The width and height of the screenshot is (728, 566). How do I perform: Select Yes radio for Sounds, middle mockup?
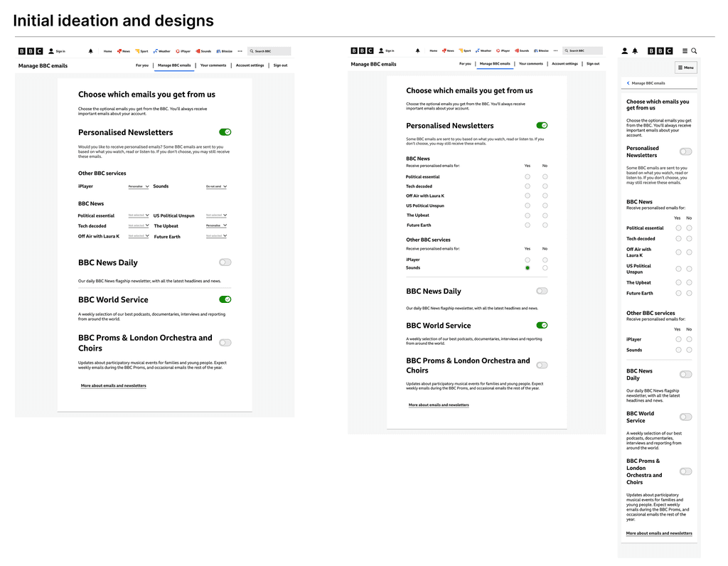528,268
